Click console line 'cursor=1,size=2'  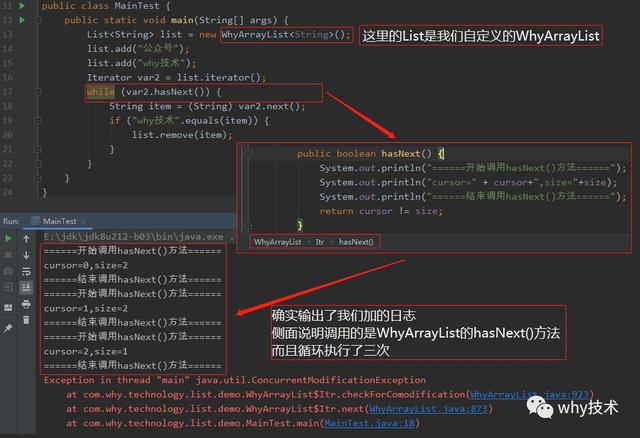pyautogui.click(x=86, y=308)
